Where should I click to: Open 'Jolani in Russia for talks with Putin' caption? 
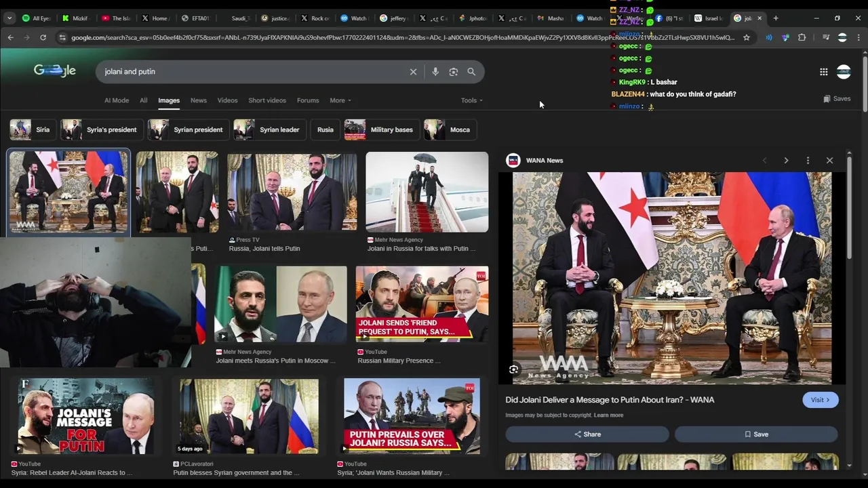421,249
